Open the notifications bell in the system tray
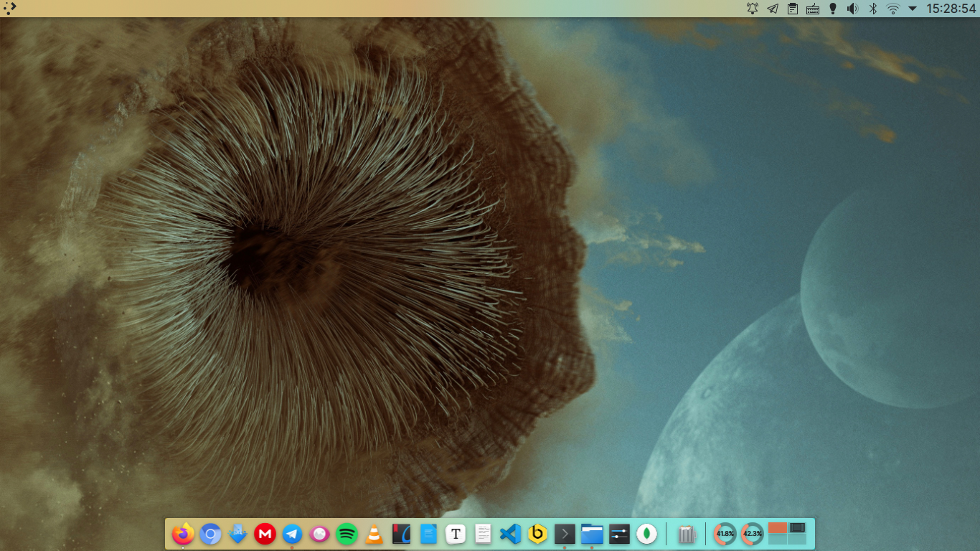The height and width of the screenshot is (551, 980). click(x=753, y=9)
